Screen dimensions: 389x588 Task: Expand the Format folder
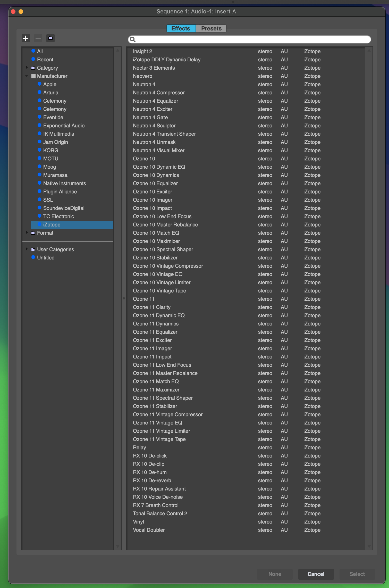pos(27,233)
